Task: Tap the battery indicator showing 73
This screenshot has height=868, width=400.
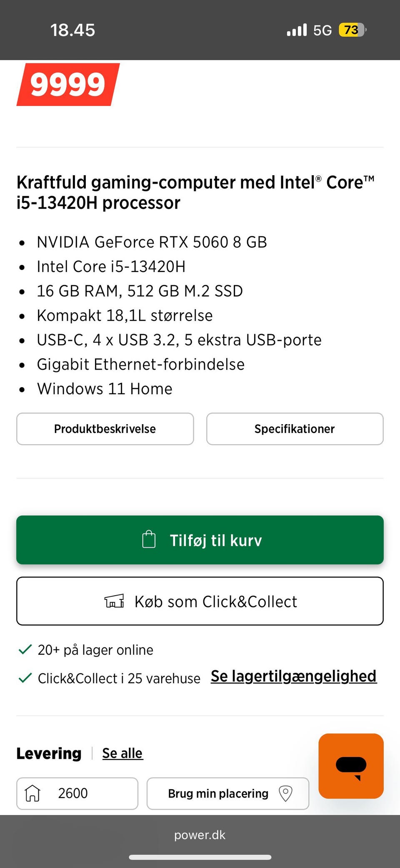Action: [352, 30]
